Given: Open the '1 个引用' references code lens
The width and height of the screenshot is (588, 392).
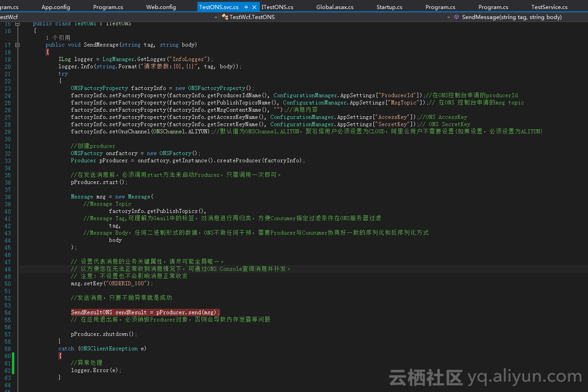Looking at the screenshot, I should (58, 38).
